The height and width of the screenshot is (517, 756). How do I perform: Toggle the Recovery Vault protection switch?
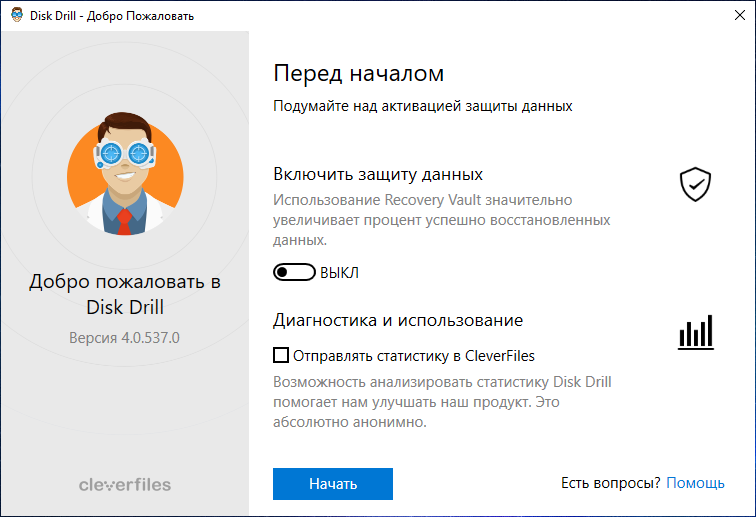pos(294,272)
